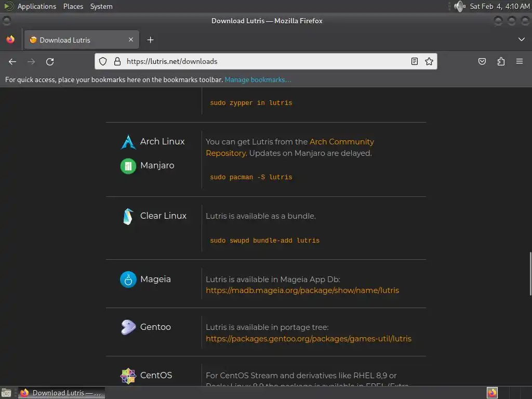Open the Firefox hamburger menu
The height and width of the screenshot is (399, 532).
coord(519,61)
